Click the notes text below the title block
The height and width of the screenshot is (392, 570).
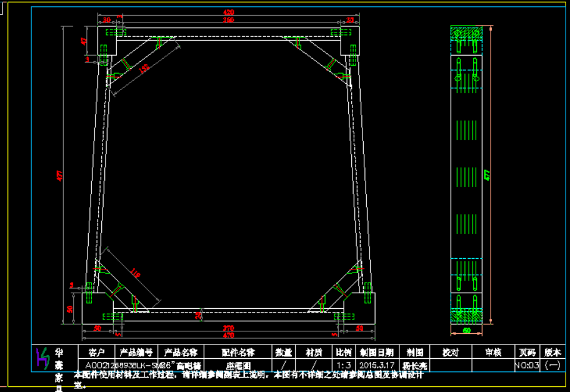point(250,375)
